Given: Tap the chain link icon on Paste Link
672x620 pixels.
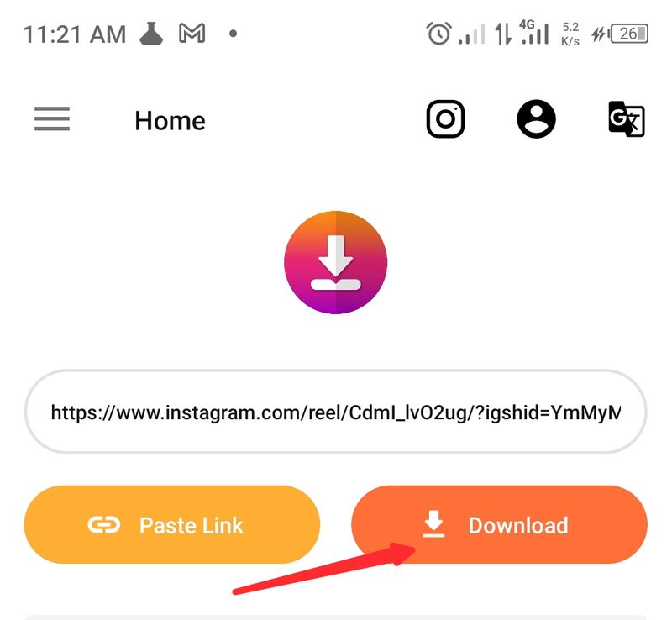Looking at the screenshot, I should coord(104,525).
